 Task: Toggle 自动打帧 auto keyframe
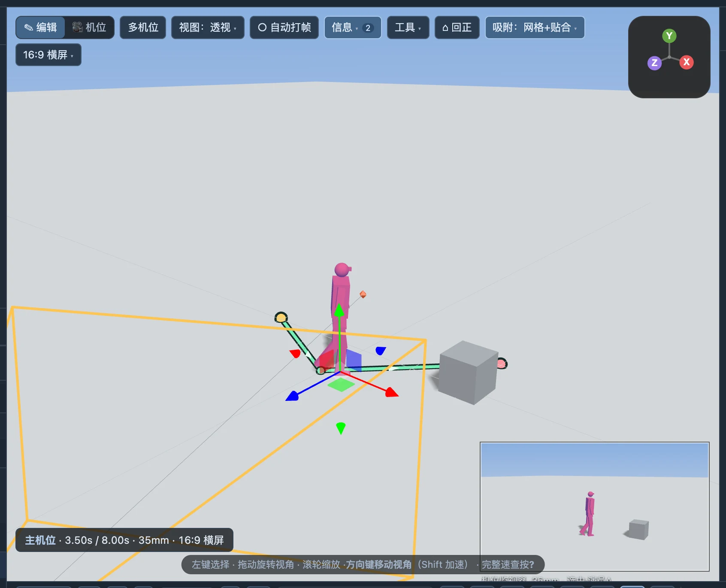(284, 27)
